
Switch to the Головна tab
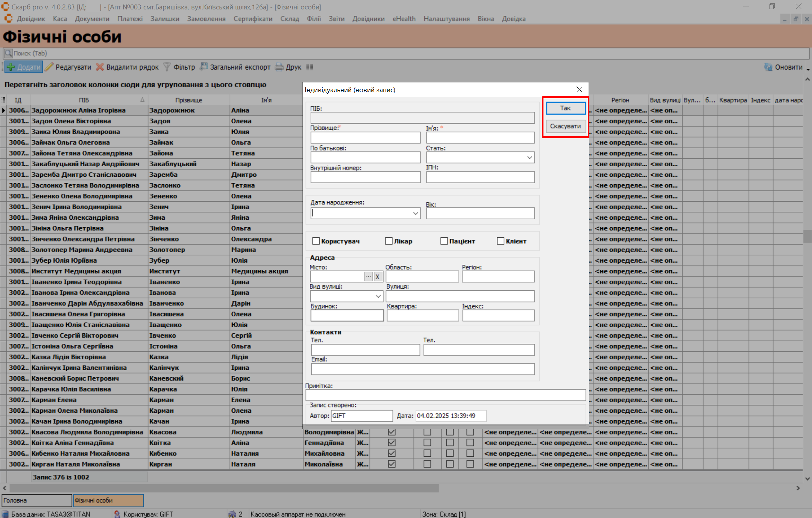36,500
